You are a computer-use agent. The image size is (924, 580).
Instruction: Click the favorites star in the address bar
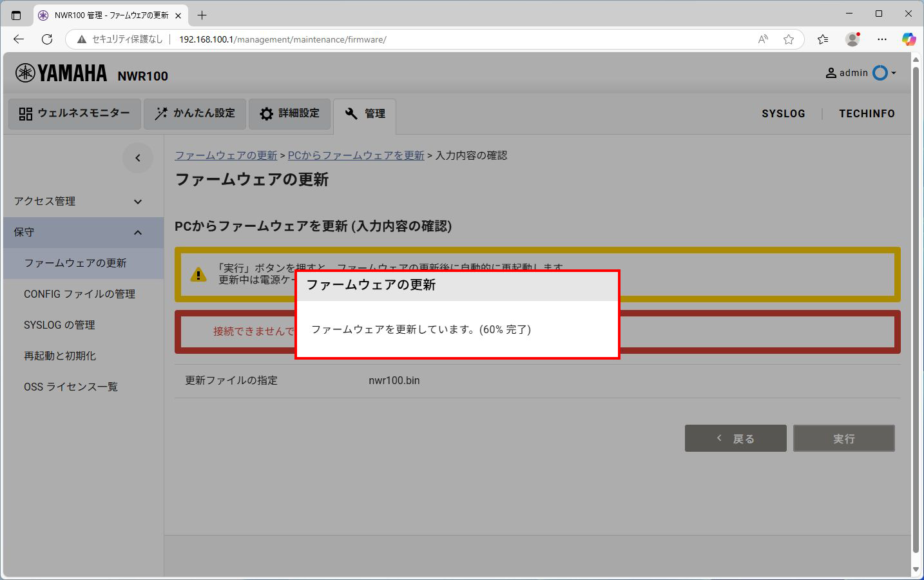789,39
